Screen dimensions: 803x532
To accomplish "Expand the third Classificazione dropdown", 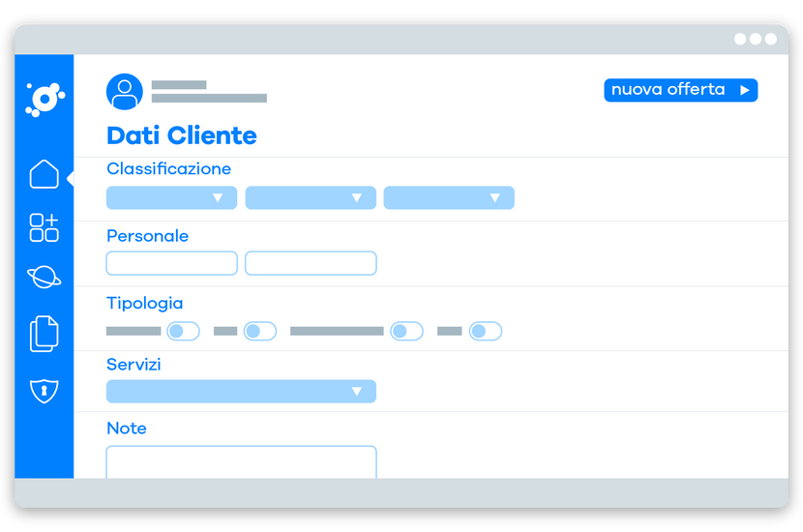I will click(x=449, y=197).
